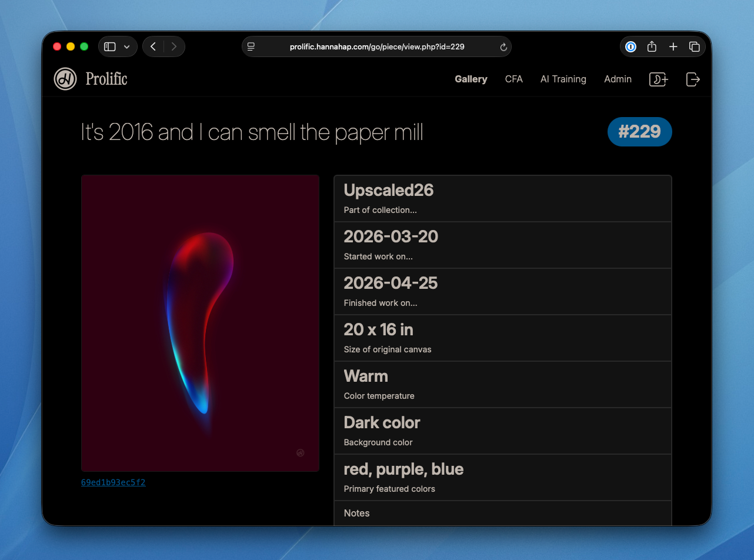Click the Prolific logo icon
The width and height of the screenshot is (754, 560).
tap(65, 79)
